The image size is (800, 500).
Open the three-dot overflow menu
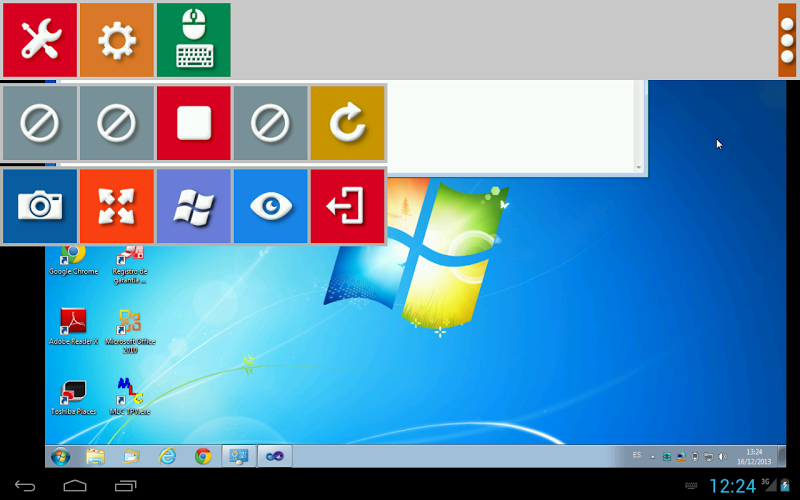[787, 40]
